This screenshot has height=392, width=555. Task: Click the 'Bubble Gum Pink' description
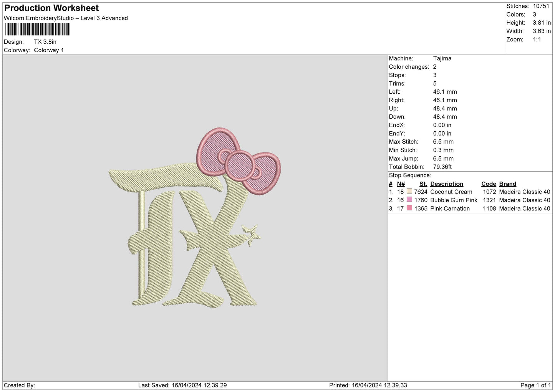(454, 200)
